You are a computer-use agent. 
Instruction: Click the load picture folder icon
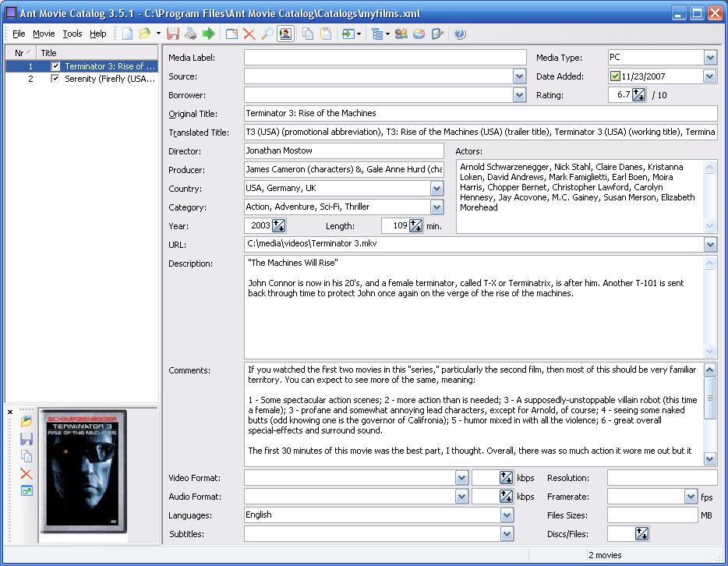click(27, 422)
